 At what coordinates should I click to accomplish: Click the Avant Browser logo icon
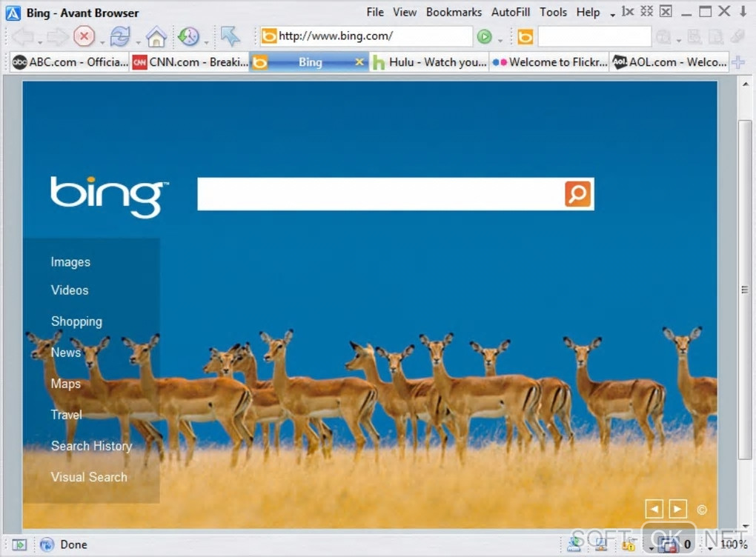coord(13,13)
